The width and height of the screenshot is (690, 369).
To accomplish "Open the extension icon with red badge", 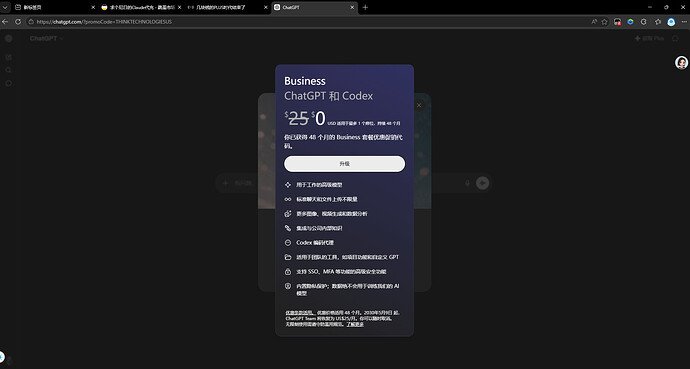I will pos(618,22).
